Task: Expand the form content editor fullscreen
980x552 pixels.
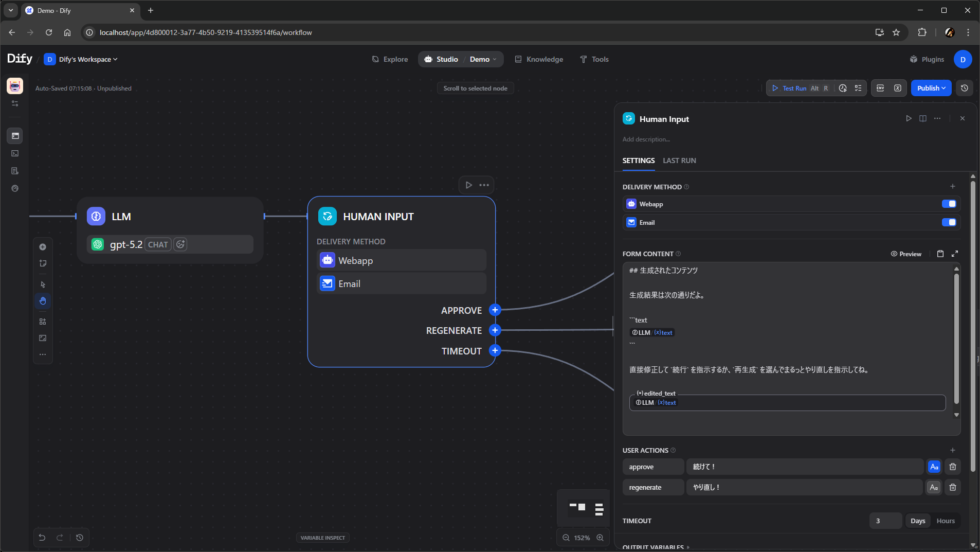Action: coord(955,254)
